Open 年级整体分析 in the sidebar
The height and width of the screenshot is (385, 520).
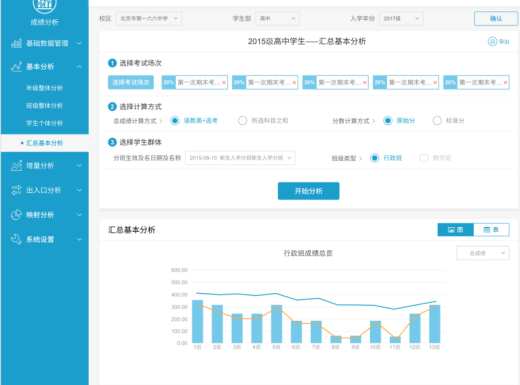click(44, 88)
